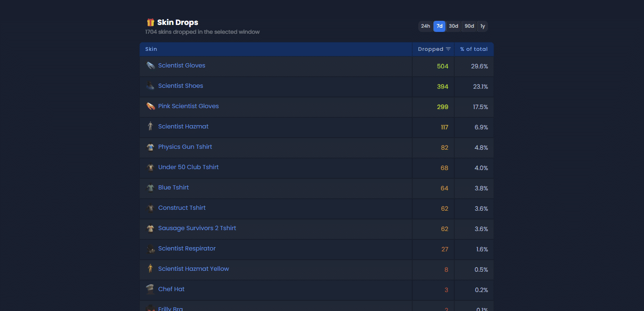The height and width of the screenshot is (311, 644).
Task: Click the 394 dropped count value
Action: tap(443, 87)
